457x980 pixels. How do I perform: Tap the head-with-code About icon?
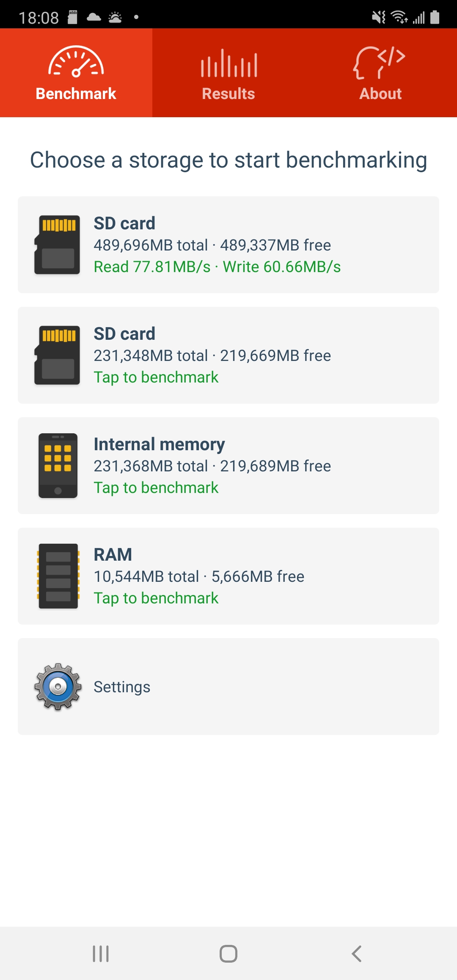[x=380, y=63]
